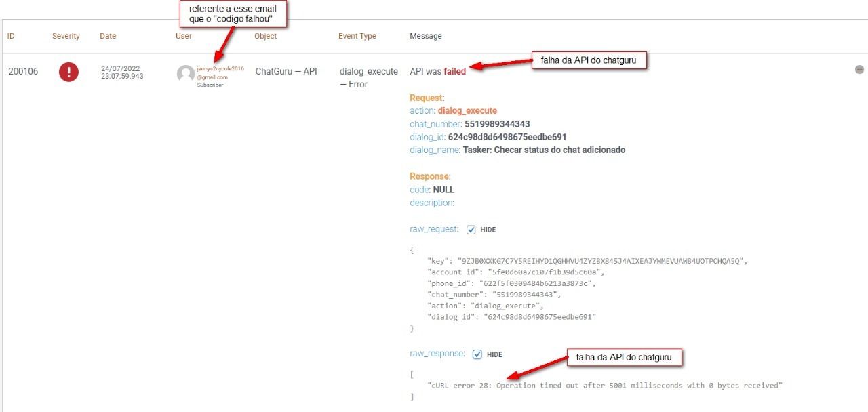
Task: Click the 'API was failed' message
Action: click(437, 71)
